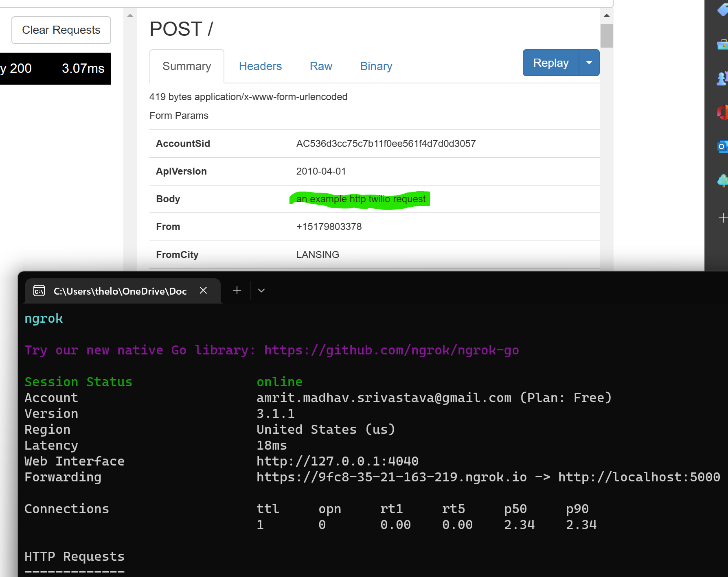This screenshot has height=577, width=728.
Task: Click the "Latency" label in the terminal
Action: tap(51, 445)
